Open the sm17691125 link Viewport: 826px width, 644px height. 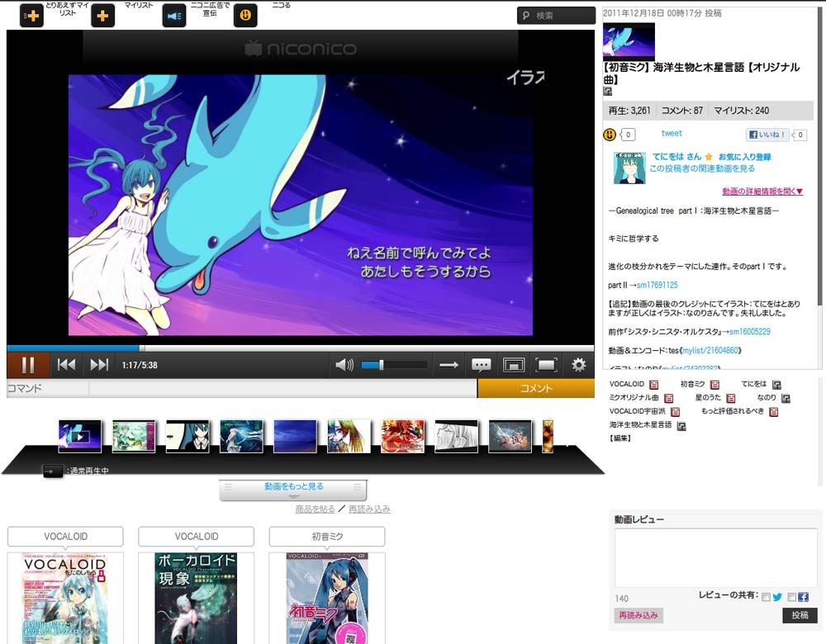pyautogui.click(x=657, y=285)
